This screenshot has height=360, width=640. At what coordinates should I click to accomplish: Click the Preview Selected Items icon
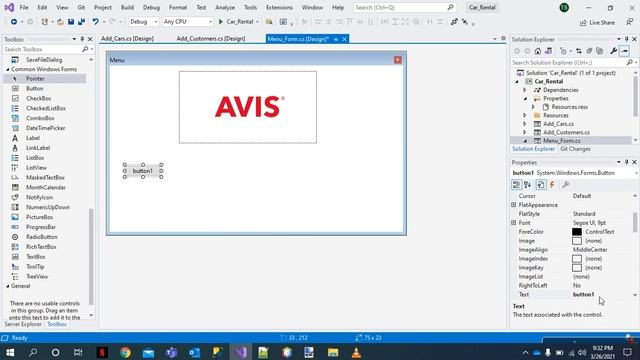[624, 51]
